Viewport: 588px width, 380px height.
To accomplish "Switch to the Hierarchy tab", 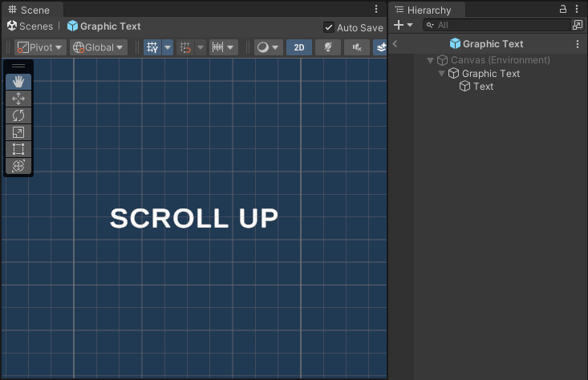I will [428, 10].
